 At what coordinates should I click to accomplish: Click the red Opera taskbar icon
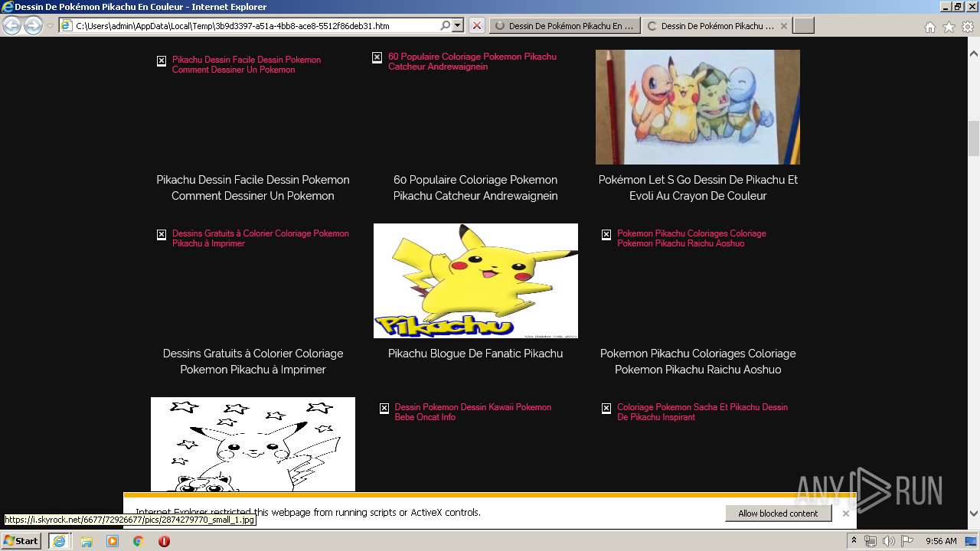pyautogui.click(x=164, y=541)
